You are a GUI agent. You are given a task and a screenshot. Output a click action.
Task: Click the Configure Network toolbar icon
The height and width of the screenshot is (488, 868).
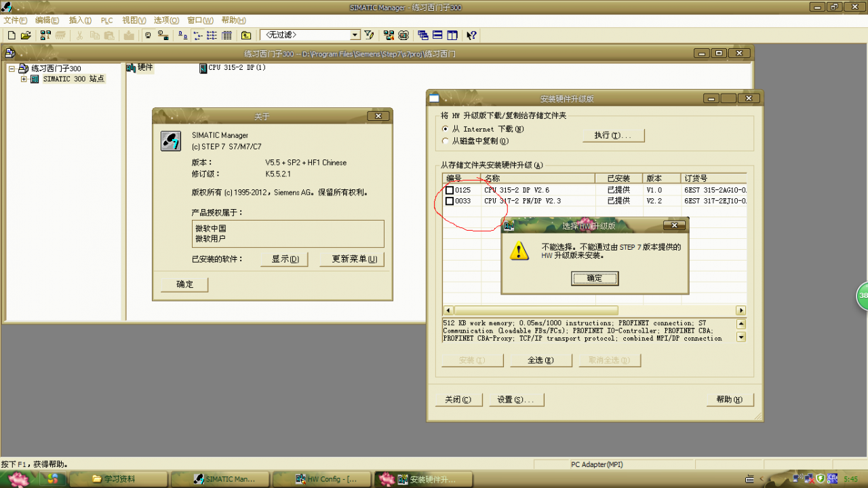(389, 35)
